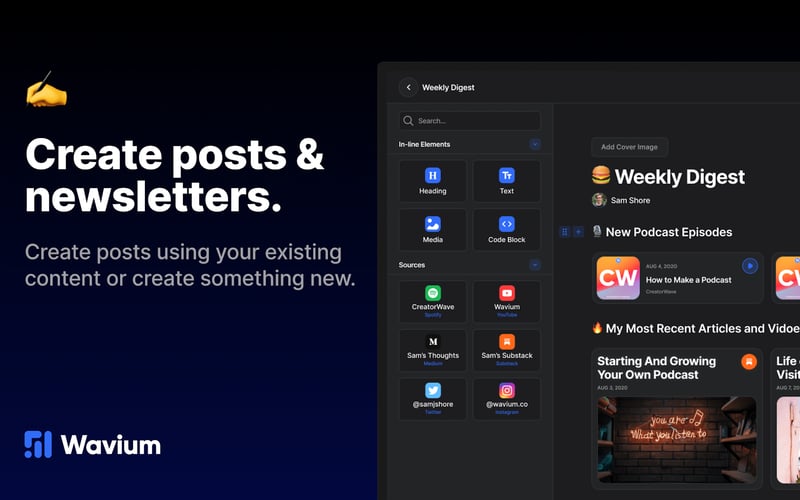Play the How to Make a Podcast episode
Viewport: 800px width, 500px height.
(749, 266)
